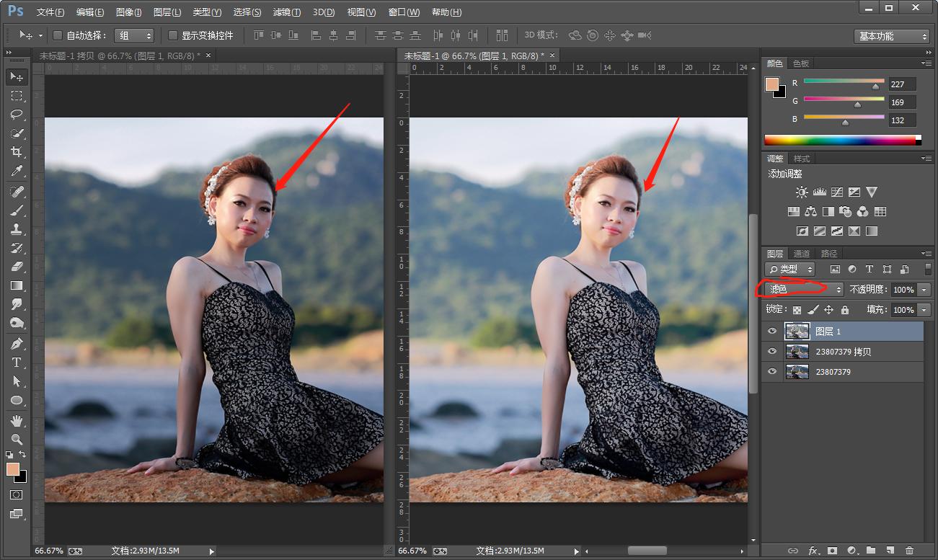This screenshot has height=560, width=938.
Task: Select the Crop tool
Action: (17, 152)
